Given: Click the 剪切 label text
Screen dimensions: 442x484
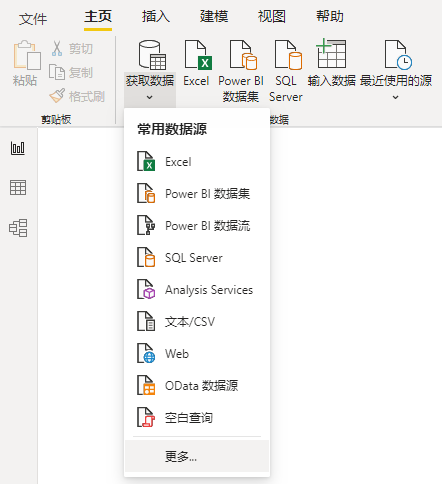Looking at the screenshot, I should coord(81,49).
